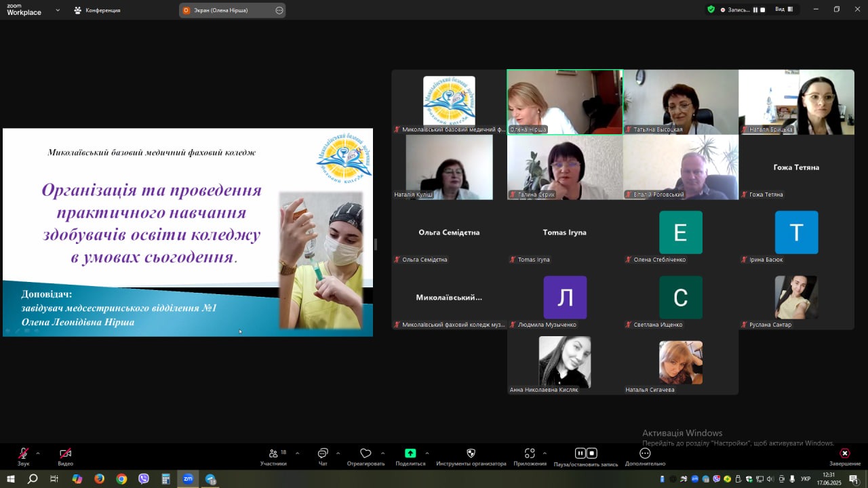The image size is (868, 488).
Task: Open the Участники participants panel
Action: tap(273, 454)
